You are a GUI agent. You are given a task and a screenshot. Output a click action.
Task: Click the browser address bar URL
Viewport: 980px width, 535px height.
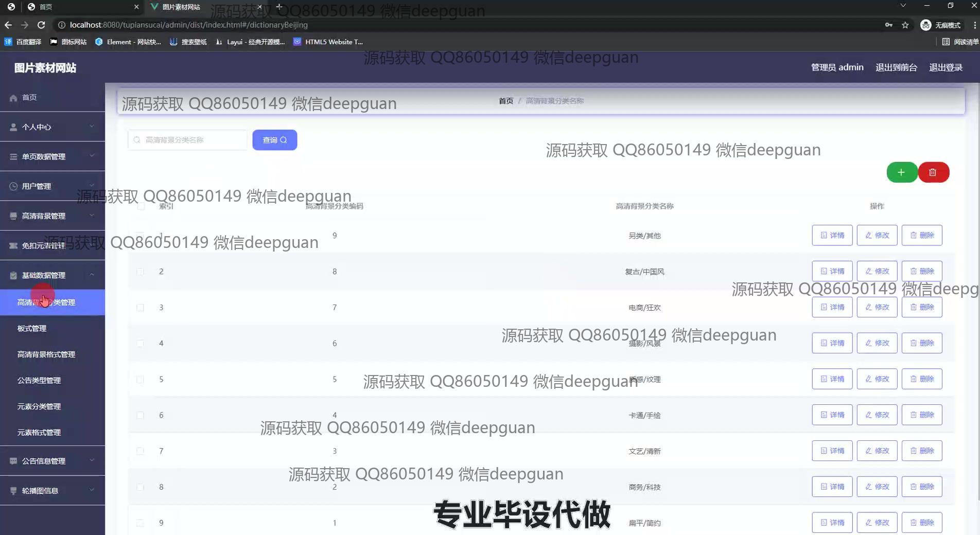pyautogui.click(x=189, y=25)
